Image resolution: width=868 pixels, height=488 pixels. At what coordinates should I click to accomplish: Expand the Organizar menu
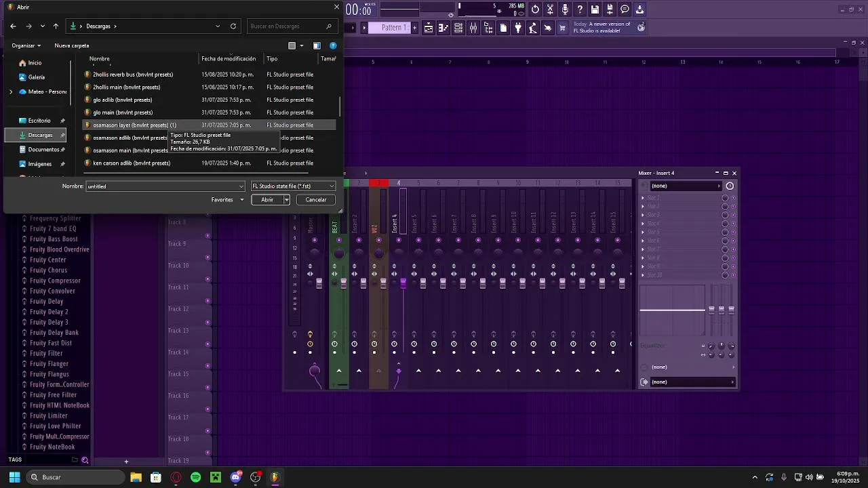tap(26, 45)
